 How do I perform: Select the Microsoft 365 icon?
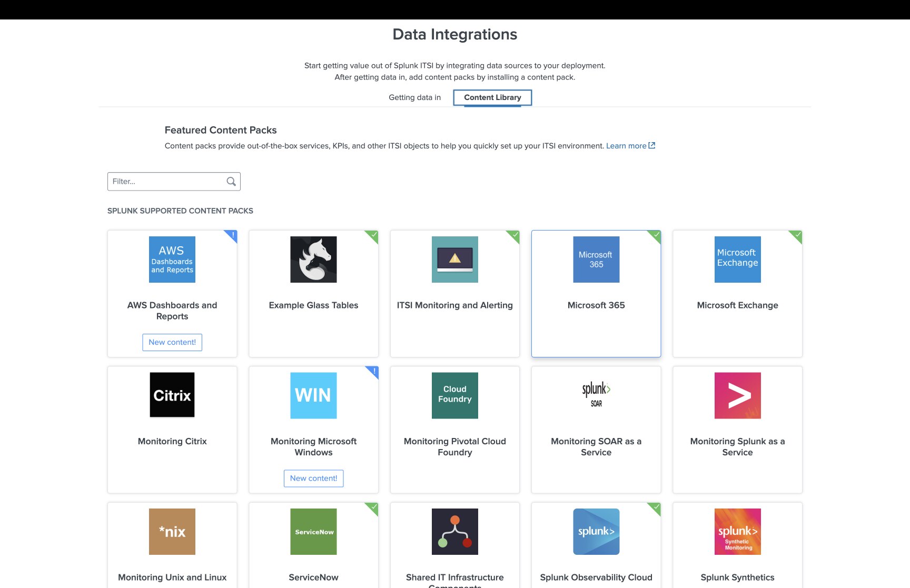coord(596,259)
